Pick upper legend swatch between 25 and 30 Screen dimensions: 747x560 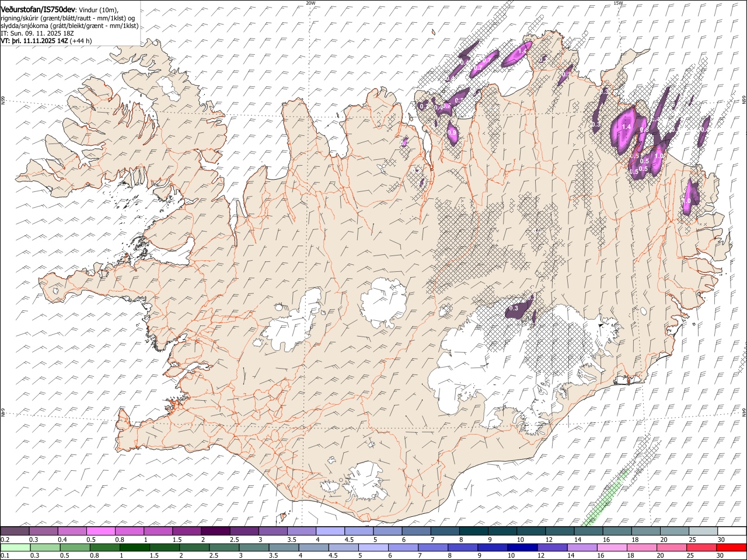(x=703, y=531)
